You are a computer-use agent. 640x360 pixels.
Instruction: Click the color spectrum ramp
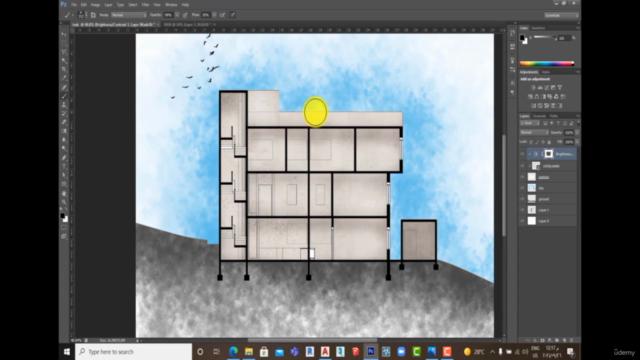[547, 64]
